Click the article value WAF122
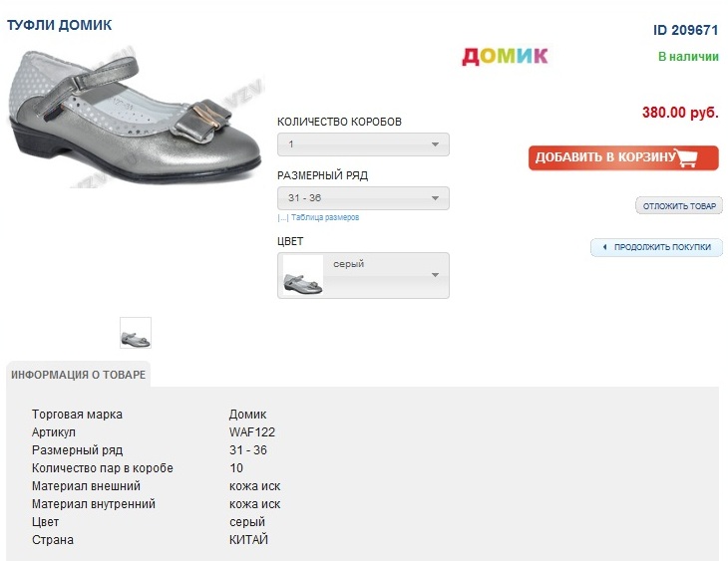The width and height of the screenshot is (728, 561). tap(252, 432)
